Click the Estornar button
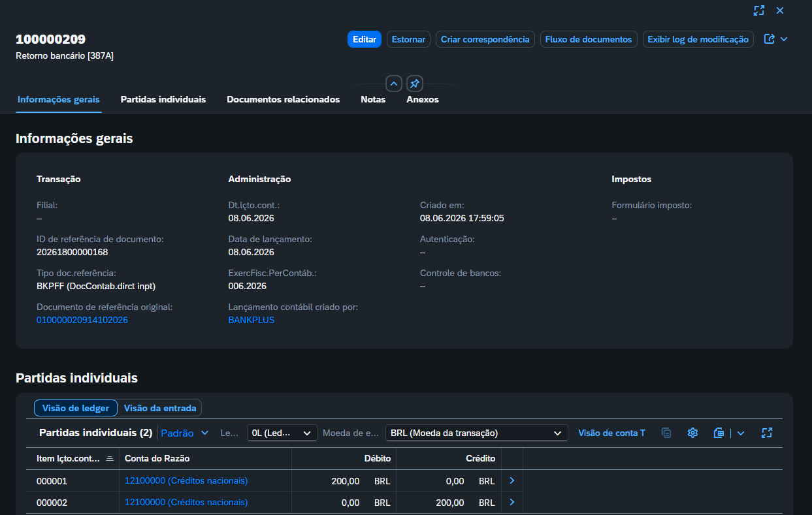Image resolution: width=812 pixels, height=515 pixels. [x=408, y=39]
